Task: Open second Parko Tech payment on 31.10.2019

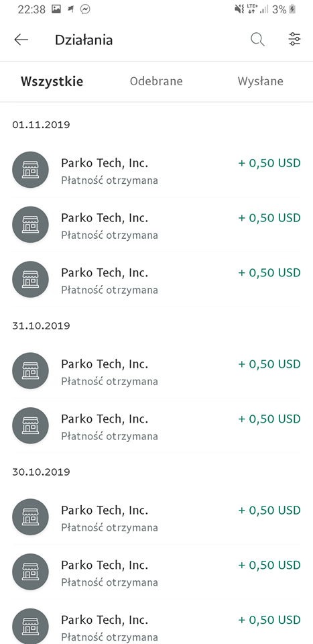Action: pos(156,426)
